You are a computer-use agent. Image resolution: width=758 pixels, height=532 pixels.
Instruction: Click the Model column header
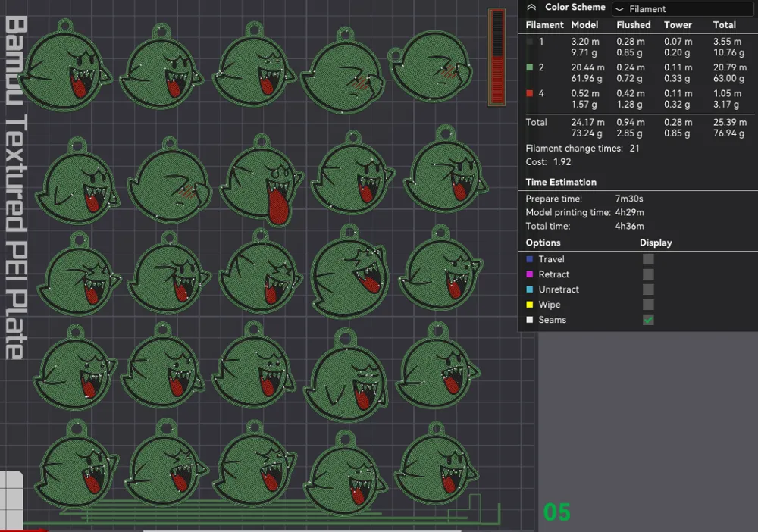tap(584, 25)
